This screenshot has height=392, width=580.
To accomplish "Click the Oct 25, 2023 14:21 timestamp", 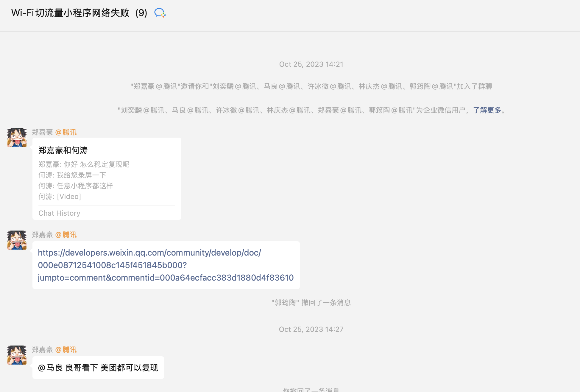I will point(311,64).
